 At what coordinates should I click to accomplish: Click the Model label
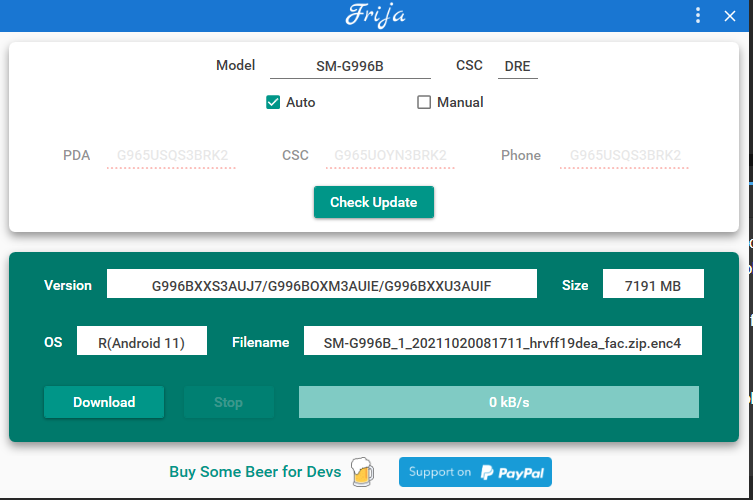[x=235, y=65]
